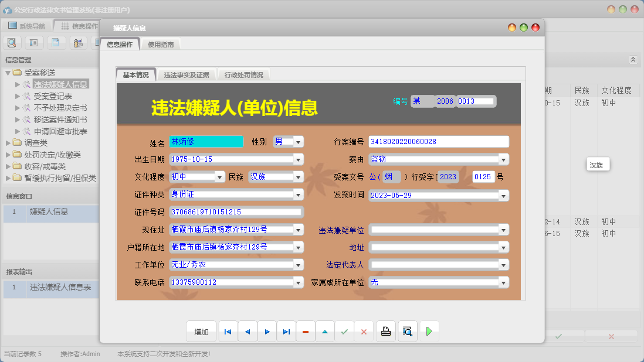The image size is (644, 362).
Task: Cancel changes with the red X button
Action: pos(364,332)
